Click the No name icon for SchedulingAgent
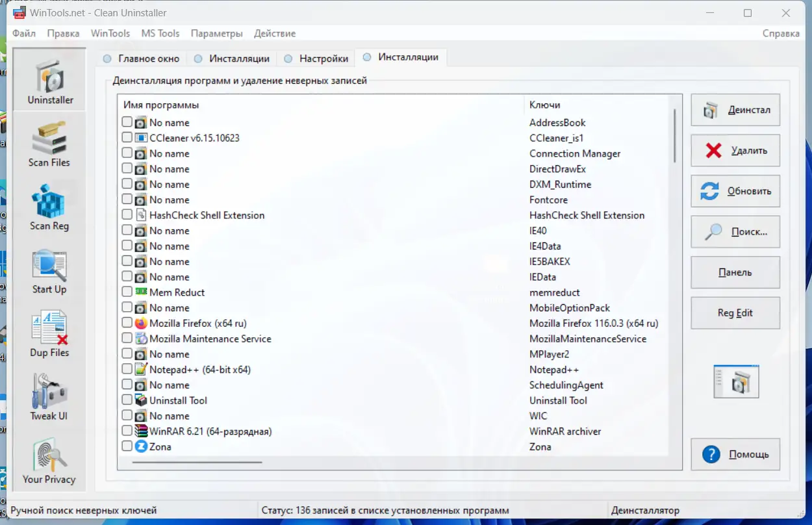 point(141,385)
